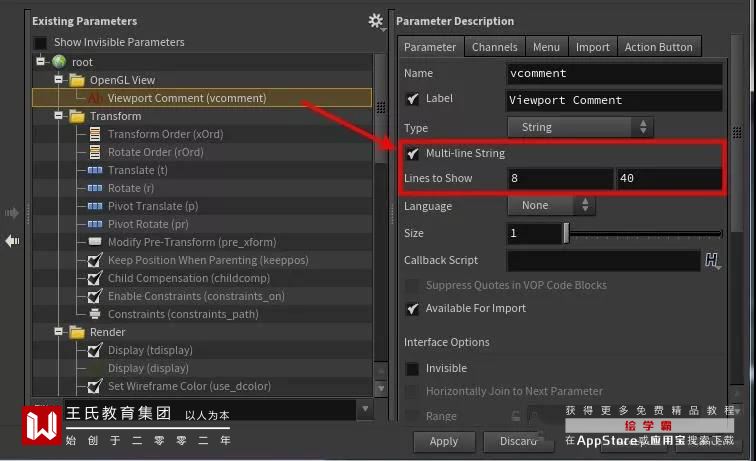Select Viewport Comment (vcomment) tree row
The width and height of the screenshot is (756, 461).
coord(202,98)
